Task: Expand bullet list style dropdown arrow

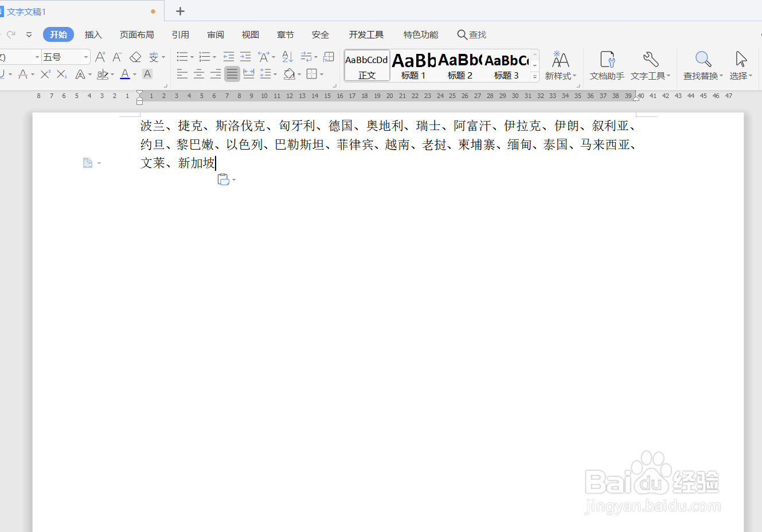Action: (192, 57)
